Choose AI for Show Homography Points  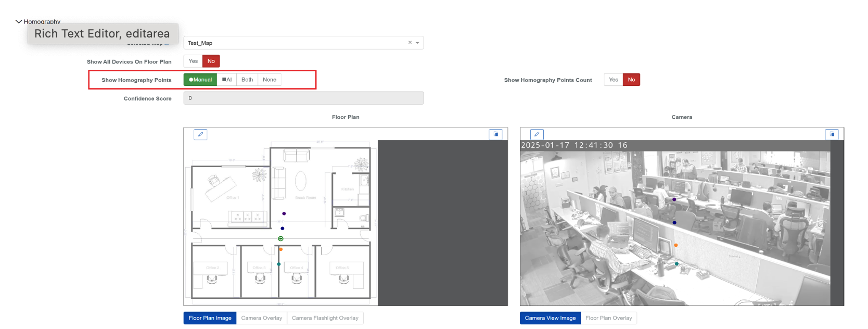pyautogui.click(x=227, y=80)
